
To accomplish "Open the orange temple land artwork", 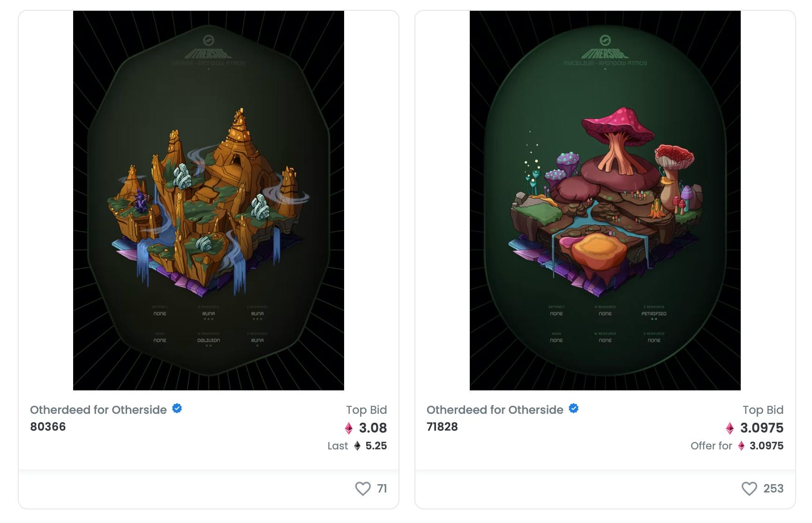I will click(209, 201).
